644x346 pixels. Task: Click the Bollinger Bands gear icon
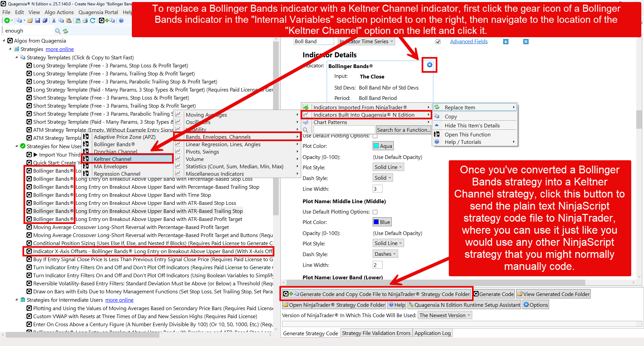click(x=430, y=65)
